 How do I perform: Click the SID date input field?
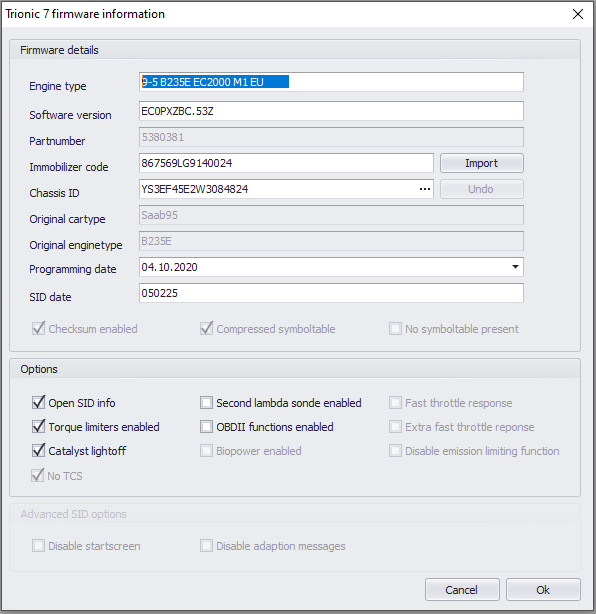(331, 293)
